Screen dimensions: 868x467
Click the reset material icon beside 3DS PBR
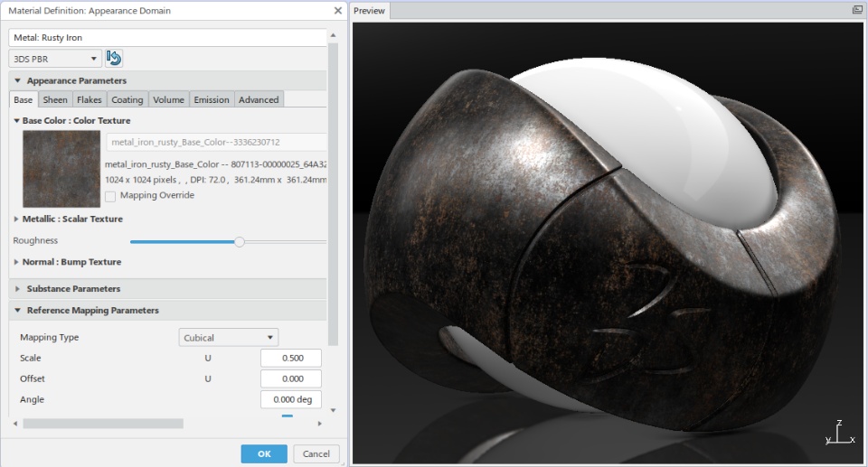(114, 59)
